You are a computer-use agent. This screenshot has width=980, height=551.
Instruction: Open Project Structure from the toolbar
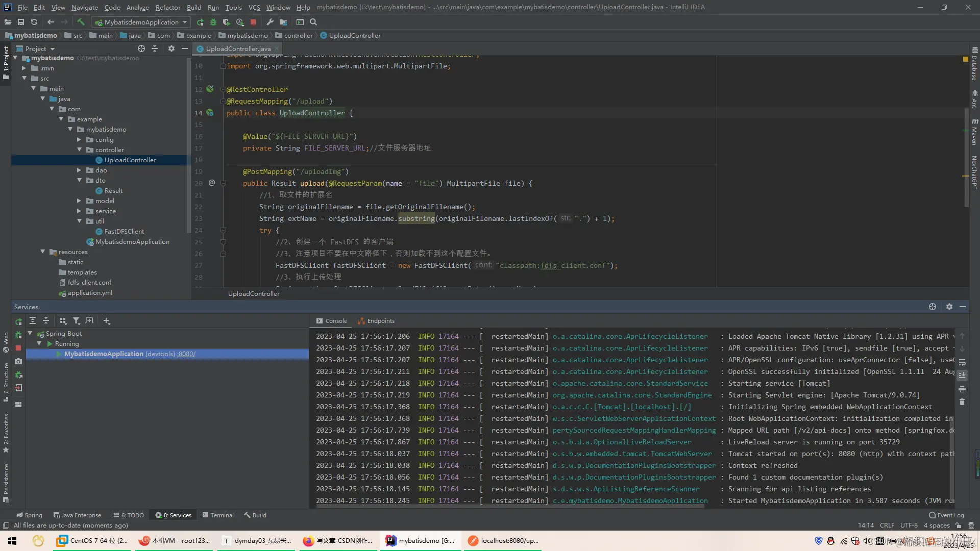point(283,22)
